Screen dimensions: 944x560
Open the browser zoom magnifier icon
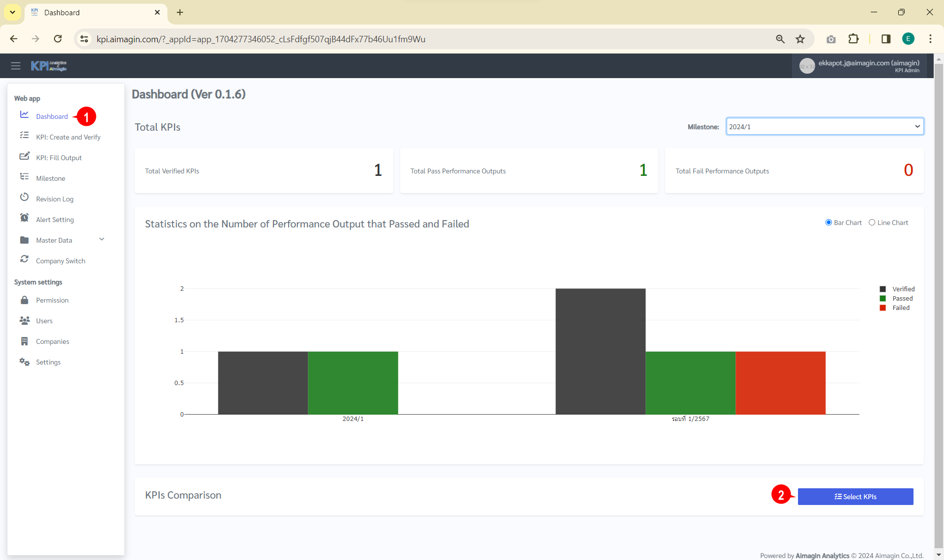point(780,39)
